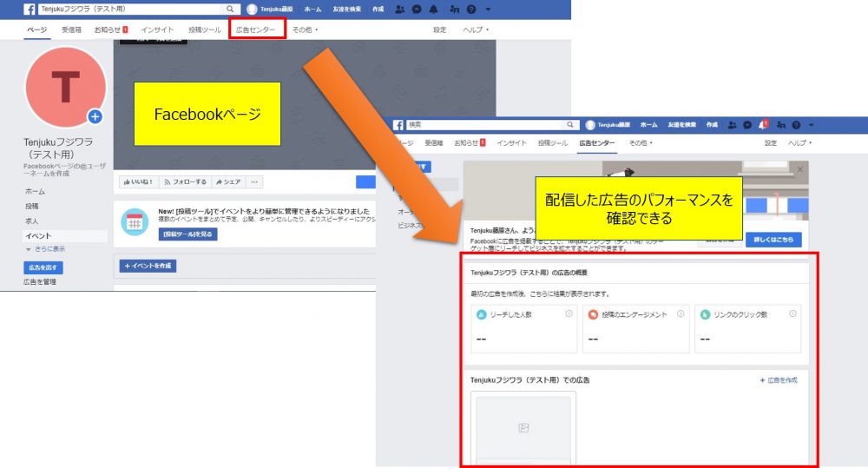The image size is (868, 468).
Task: Select ホーム in the Page left sidebar
Action: (35, 192)
